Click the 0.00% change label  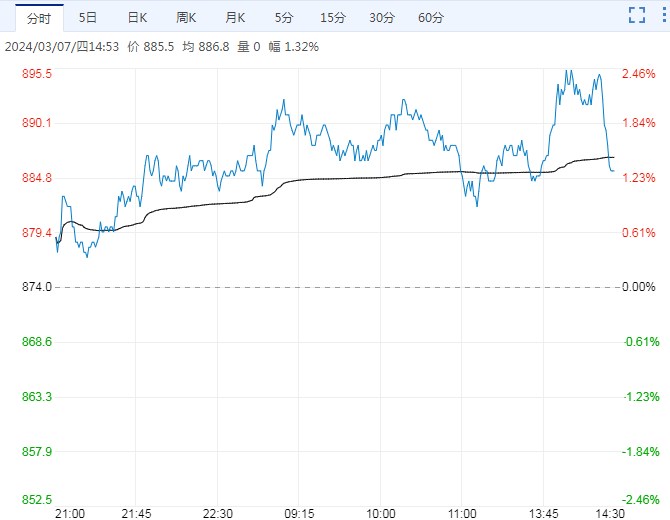coord(639,287)
